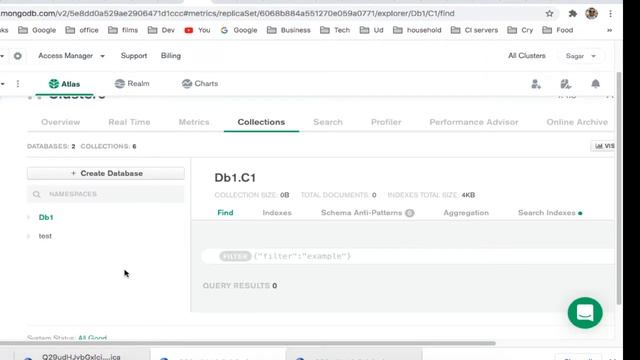Open the Search tab
Viewport: 640px width, 360px height.
tap(328, 122)
